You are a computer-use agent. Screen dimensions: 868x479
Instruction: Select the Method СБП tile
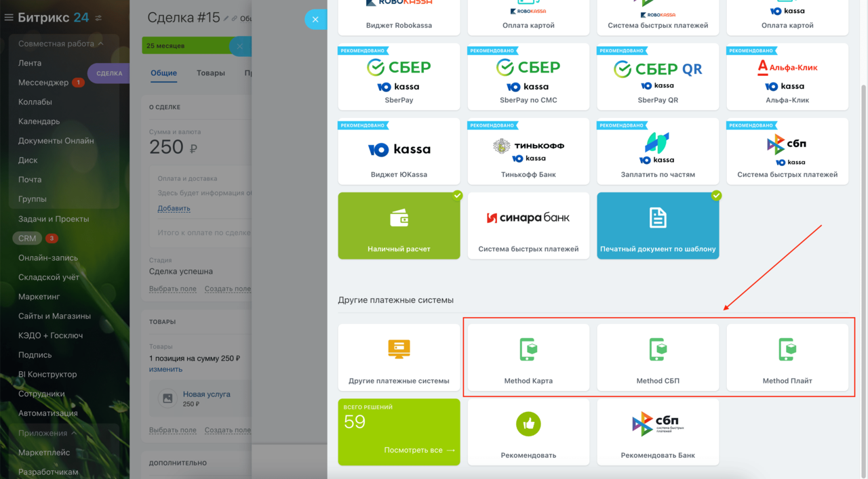pyautogui.click(x=658, y=357)
